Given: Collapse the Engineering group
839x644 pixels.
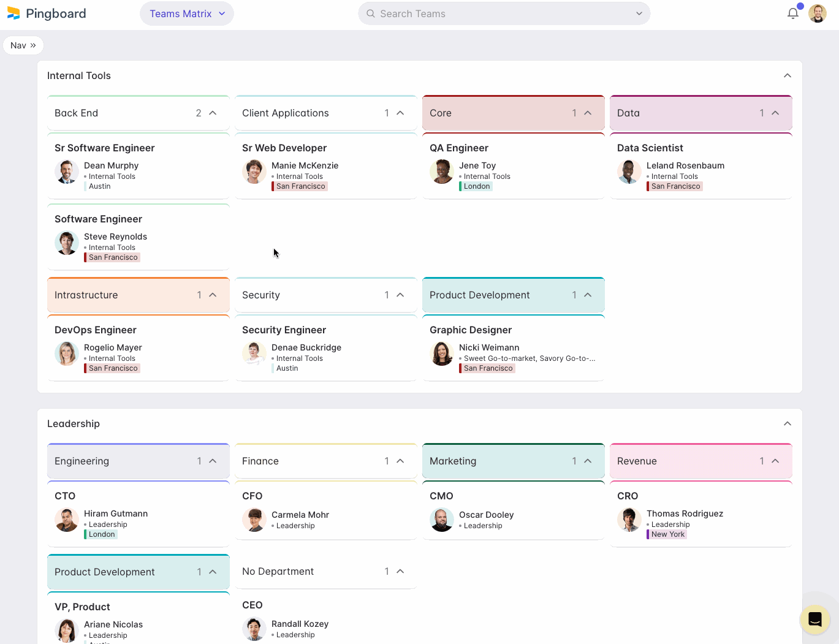Looking at the screenshot, I should click(213, 461).
